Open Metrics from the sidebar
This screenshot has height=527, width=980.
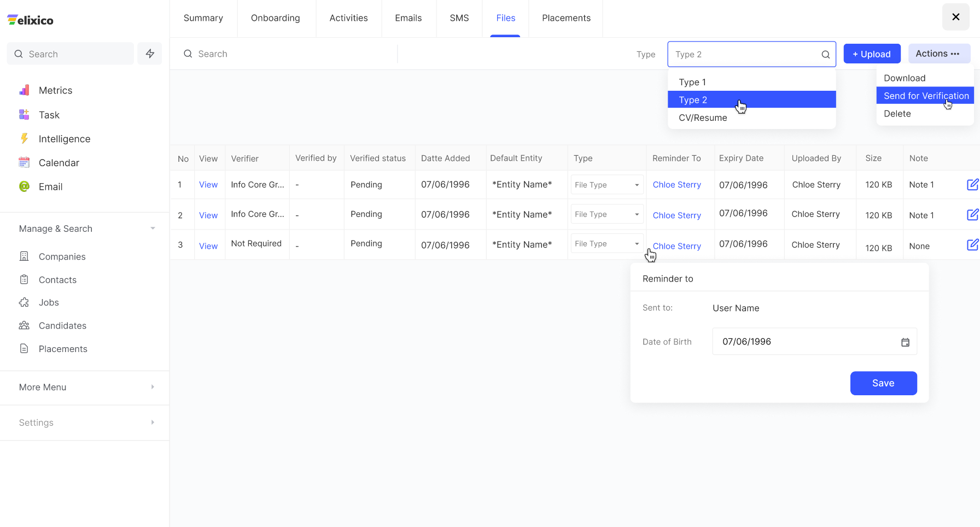coord(55,90)
